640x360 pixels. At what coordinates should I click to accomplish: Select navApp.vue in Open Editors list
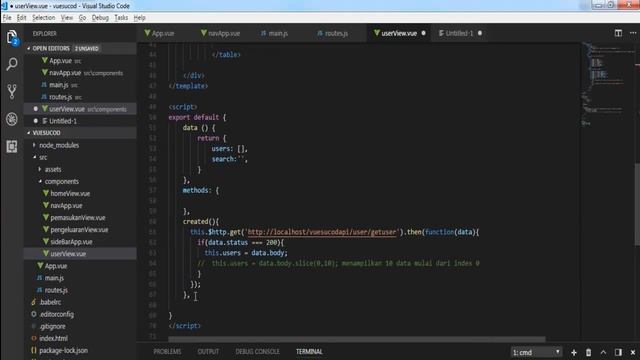pos(65,73)
